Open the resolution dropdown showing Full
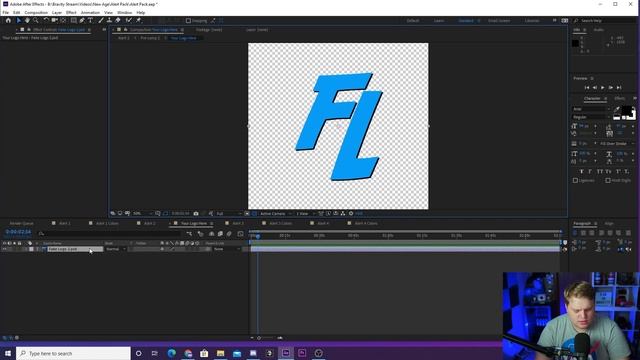The image size is (640, 360). point(229,213)
